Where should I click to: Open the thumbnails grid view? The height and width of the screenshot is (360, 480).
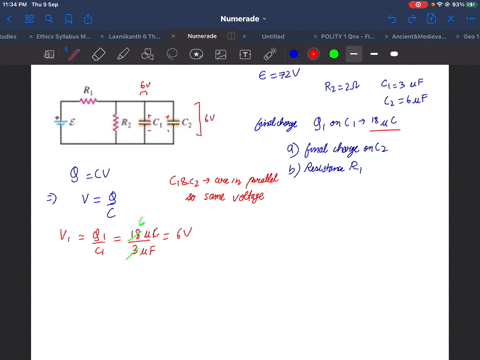(29, 19)
